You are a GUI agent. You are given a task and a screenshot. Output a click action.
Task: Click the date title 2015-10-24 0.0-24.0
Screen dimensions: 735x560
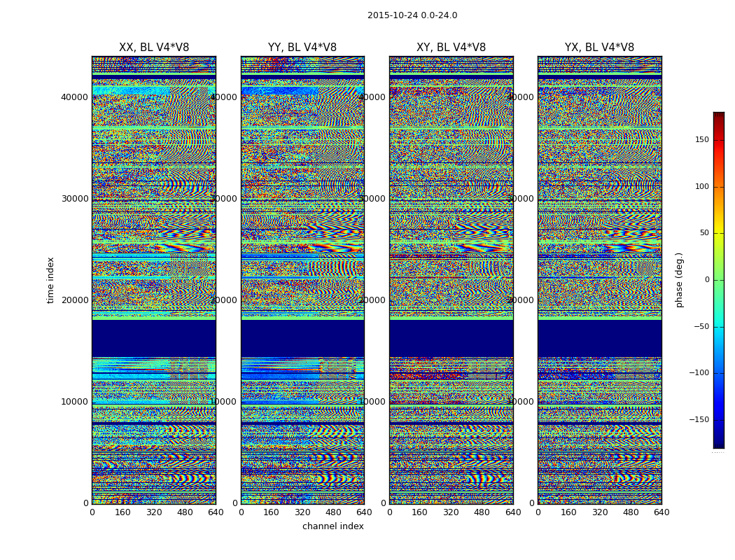coord(412,15)
